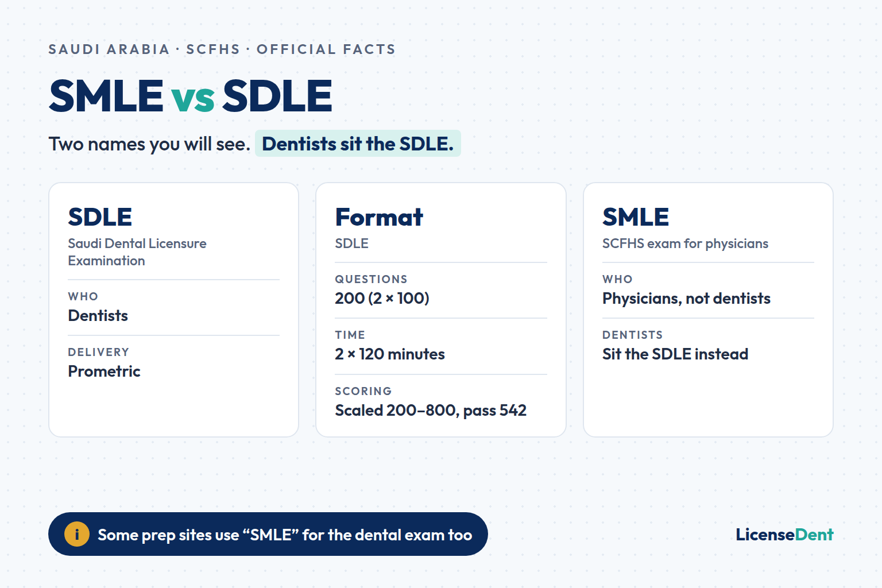Click the "SDLE" subtitle under Format
The height and width of the screenshot is (588, 882).
(x=352, y=243)
